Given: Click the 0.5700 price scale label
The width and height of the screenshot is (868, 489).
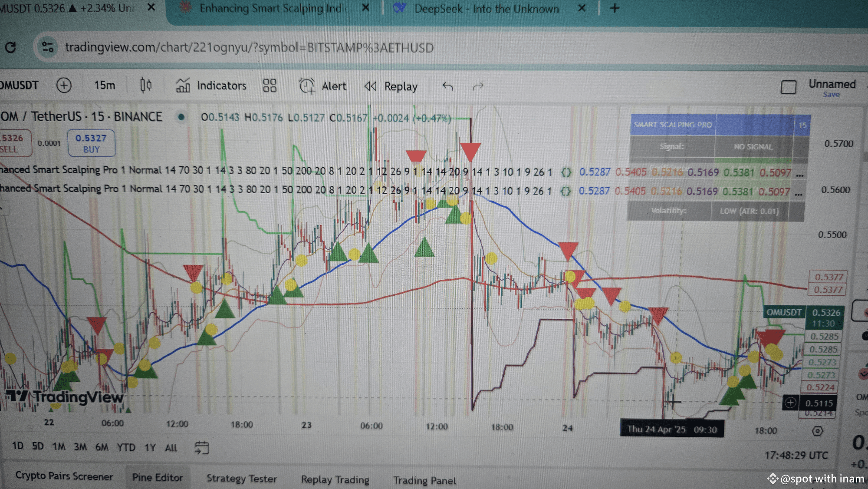Looking at the screenshot, I should [x=838, y=144].
